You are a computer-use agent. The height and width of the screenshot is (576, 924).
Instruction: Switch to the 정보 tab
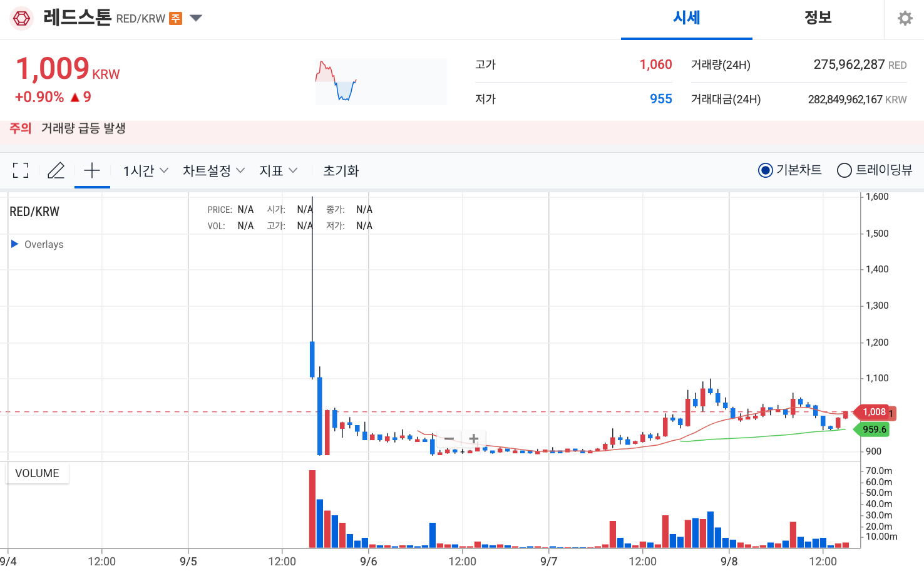coord(817,19)
